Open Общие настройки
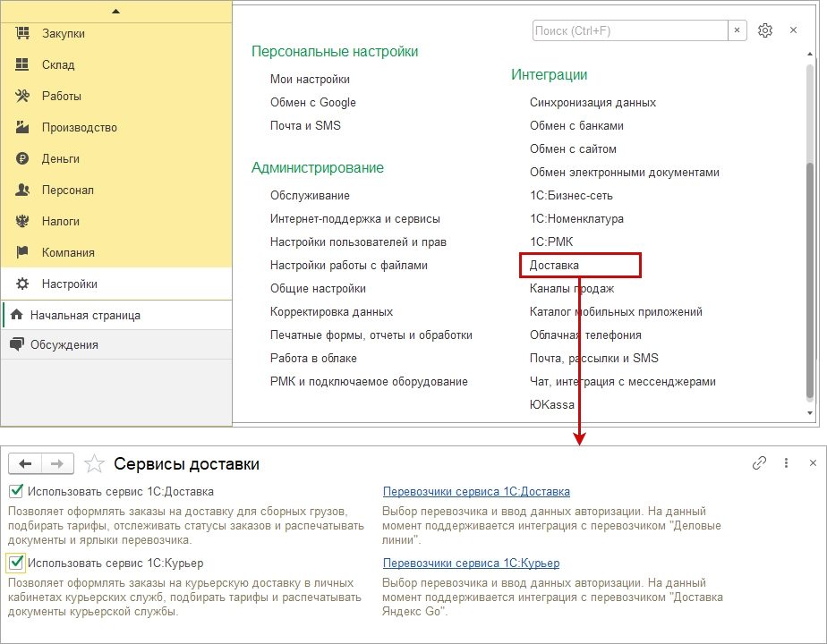Viewport: 827px width, 644px height. click(x=318, y=288)
